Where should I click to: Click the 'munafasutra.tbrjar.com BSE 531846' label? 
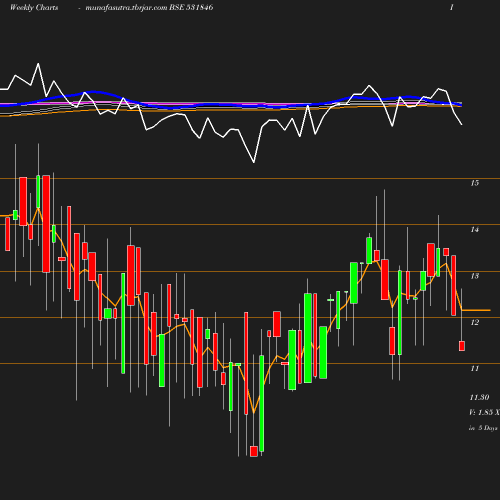point(149,8)
